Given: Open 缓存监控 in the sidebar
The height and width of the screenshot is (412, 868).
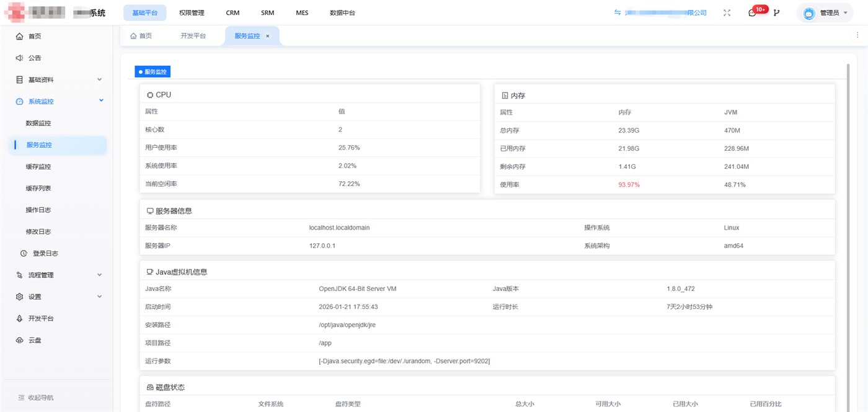Looking at the screenshot, I should [x=38, y=167].
